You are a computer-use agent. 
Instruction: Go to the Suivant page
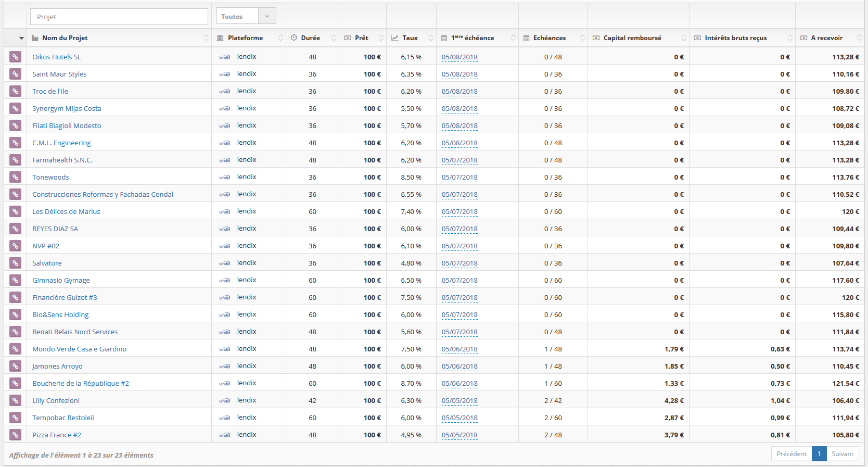click(x=842, y=454)
